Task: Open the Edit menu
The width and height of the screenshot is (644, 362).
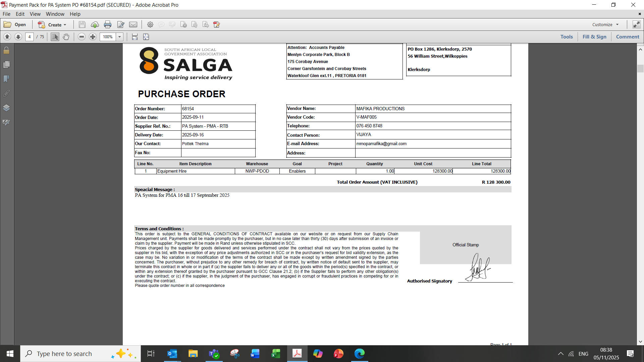Action: point(20,14)
